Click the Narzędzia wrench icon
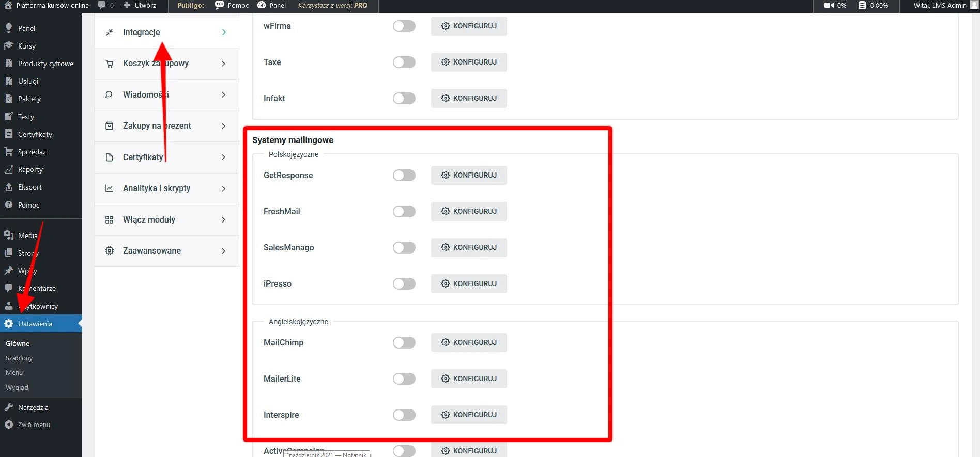980x457 pixels. coord(9,407)
